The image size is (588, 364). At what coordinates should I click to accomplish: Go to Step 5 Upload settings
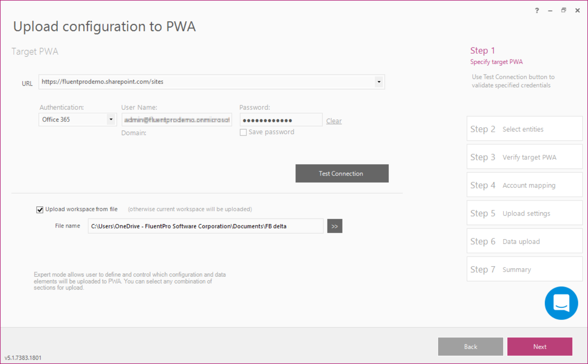524,213
